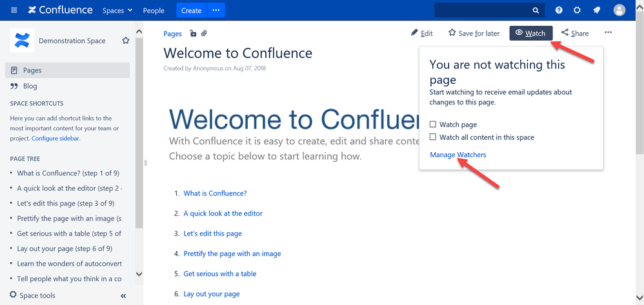Screen dimensions: 644x305
Task: Open the hamburger navigation menu
Action: pyautogui.click(x=14, y=10)
